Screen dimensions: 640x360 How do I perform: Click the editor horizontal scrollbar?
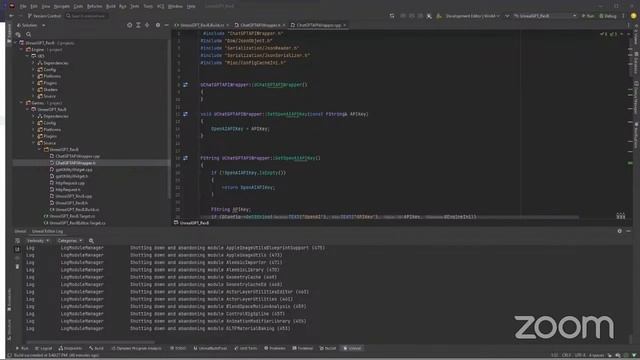pyautogui.click(x=390, y=217)
